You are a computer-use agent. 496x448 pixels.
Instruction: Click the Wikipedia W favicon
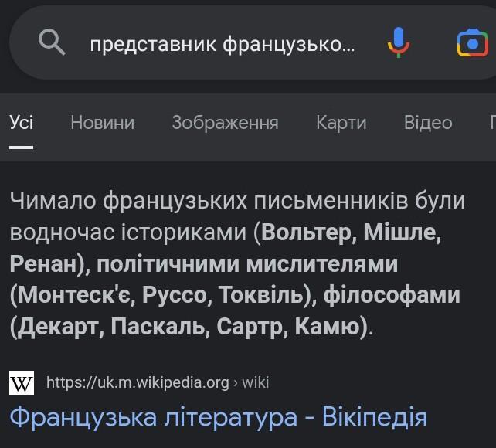point(22,382)
